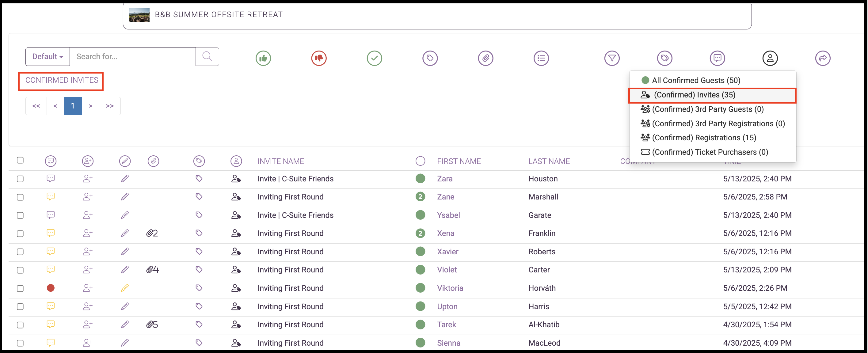
Task: Click the share arrow toolbar icon
Action: [x=823, y=58]
